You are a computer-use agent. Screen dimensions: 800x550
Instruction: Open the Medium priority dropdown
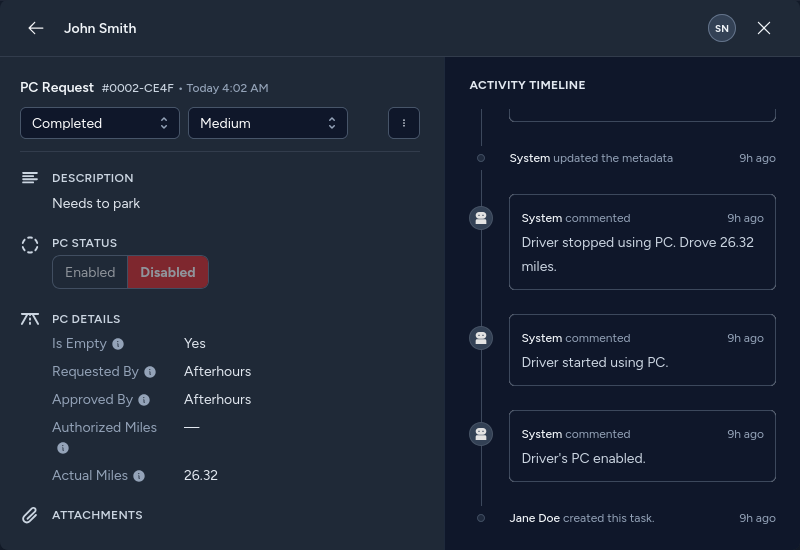[268, 123]
